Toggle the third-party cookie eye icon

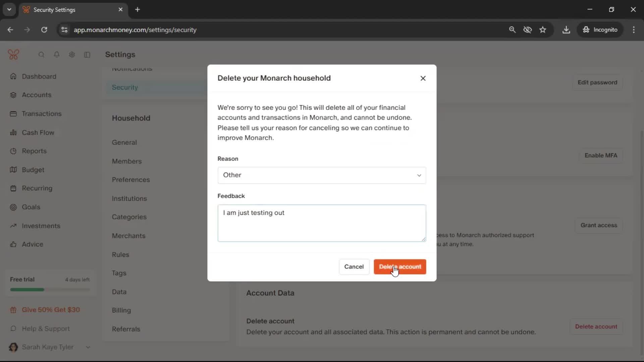(x=527, y=30)
